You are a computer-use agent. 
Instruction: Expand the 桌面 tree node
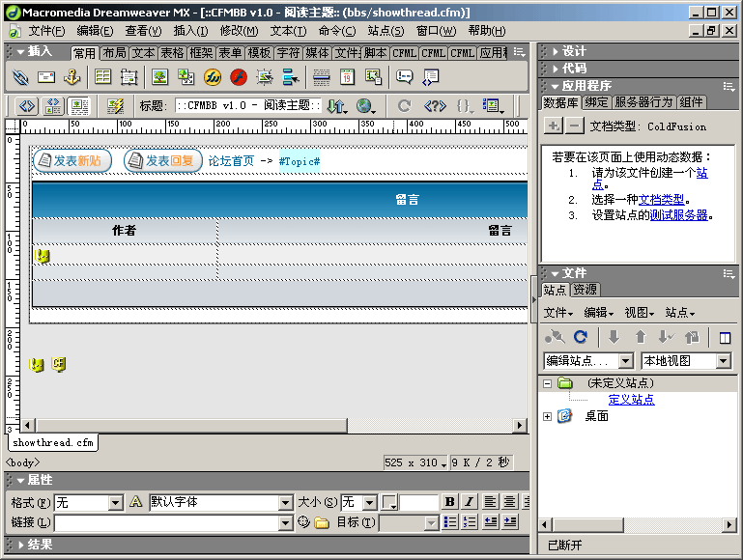(547, 416)
